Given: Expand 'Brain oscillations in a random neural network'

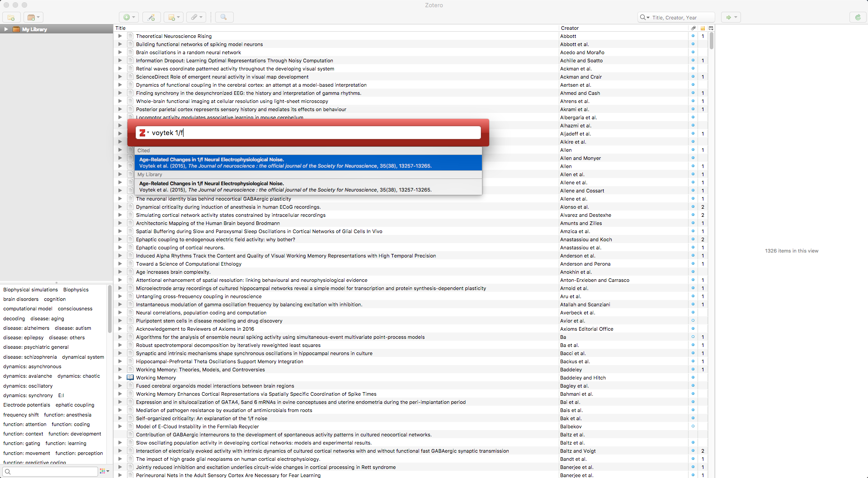Looking at the screenshot, I should click(120, 52).
